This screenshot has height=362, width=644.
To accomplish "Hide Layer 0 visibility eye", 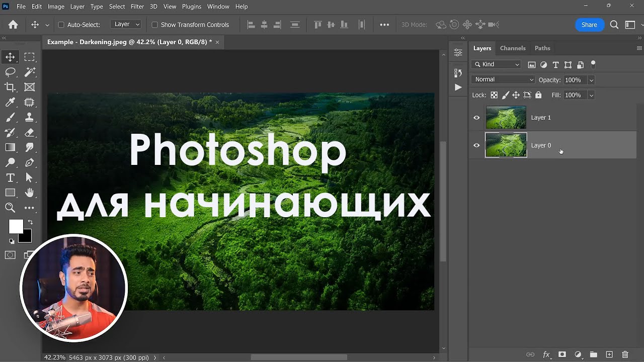I will [x=476, y=145].
